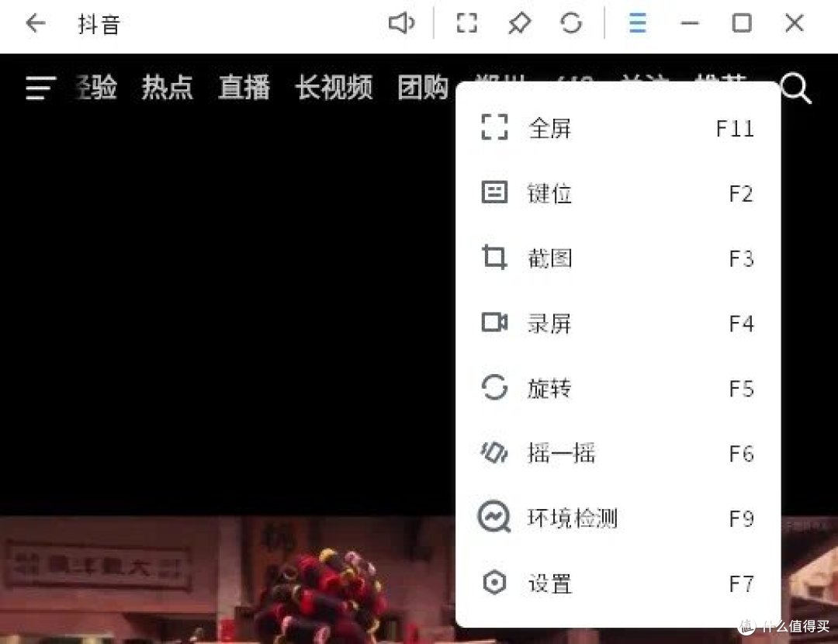Viewport: 838px width, 644px height.
Task: Close the blue three-line toolbar menu
Action: tap(637, 23)
